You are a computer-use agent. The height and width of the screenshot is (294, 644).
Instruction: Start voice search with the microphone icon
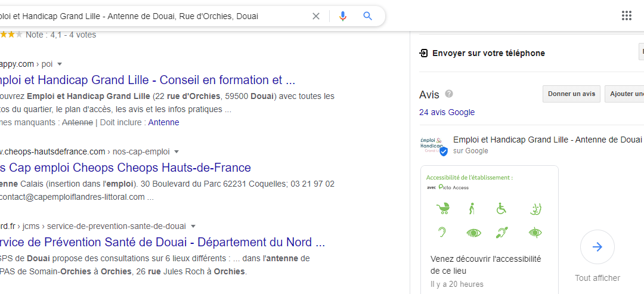tap(343, 16)
